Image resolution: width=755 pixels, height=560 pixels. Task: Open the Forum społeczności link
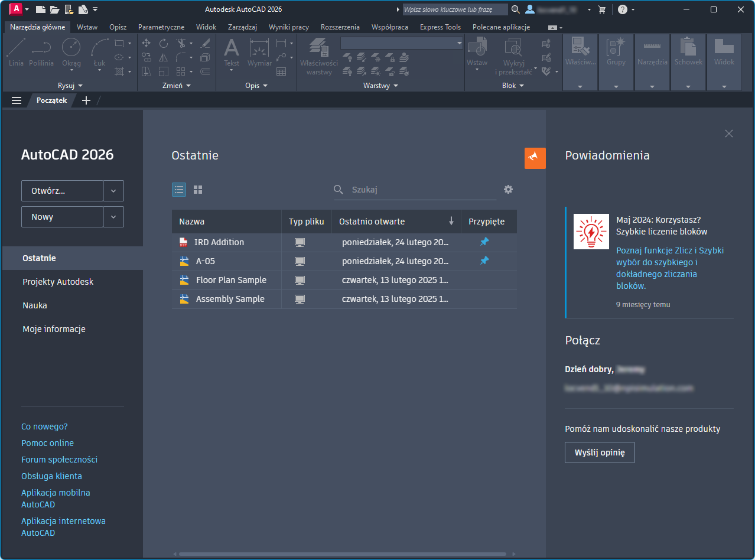(x=59, y=460)
